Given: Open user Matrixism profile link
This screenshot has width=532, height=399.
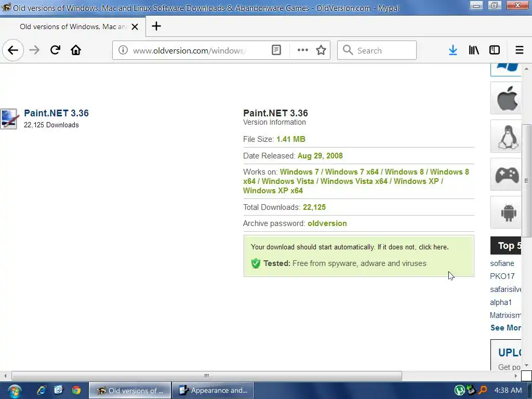Looking at the screenshot, I should coord(506,315).
